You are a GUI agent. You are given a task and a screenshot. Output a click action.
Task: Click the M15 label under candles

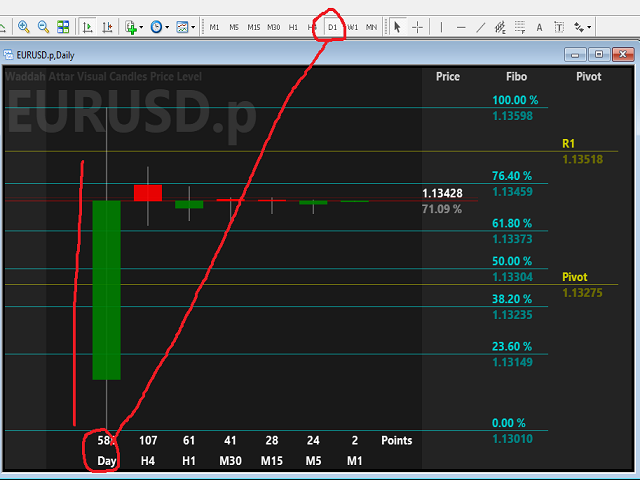[x=272, y=461]
